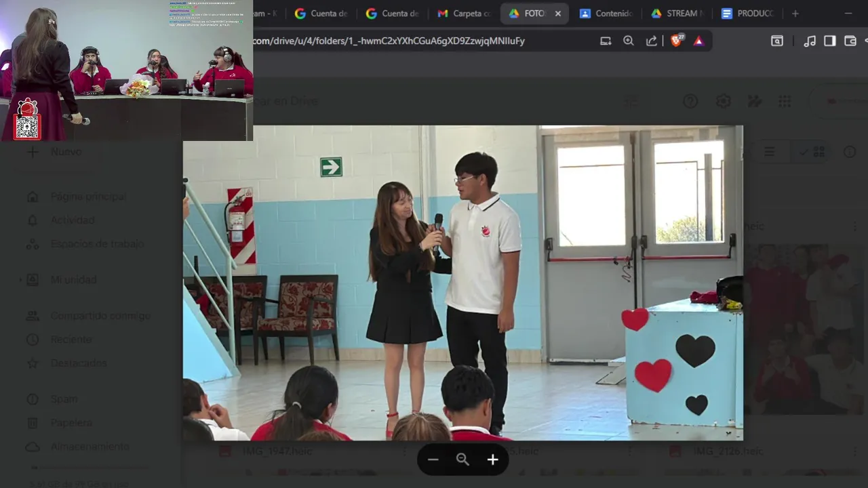Viewport: 868px width, 488px height.
Task: Open Brave Rewards triangle icon
Action: (698, 41)
